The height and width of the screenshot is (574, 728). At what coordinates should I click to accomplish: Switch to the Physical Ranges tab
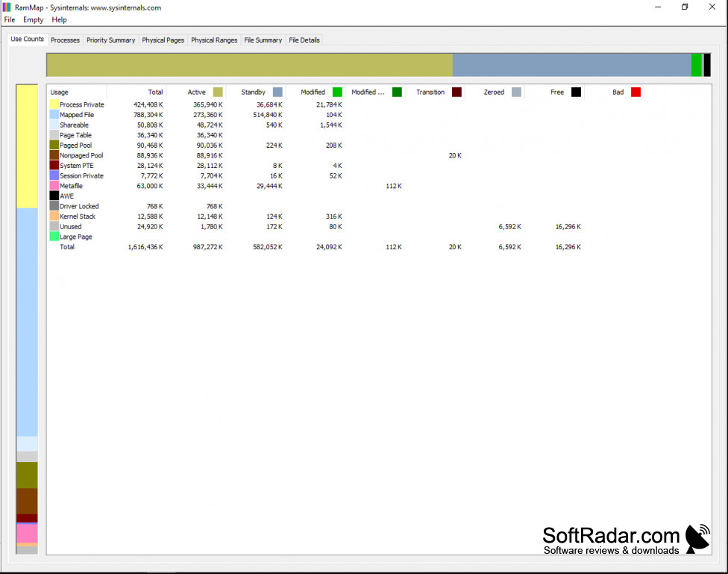(214, 40)
